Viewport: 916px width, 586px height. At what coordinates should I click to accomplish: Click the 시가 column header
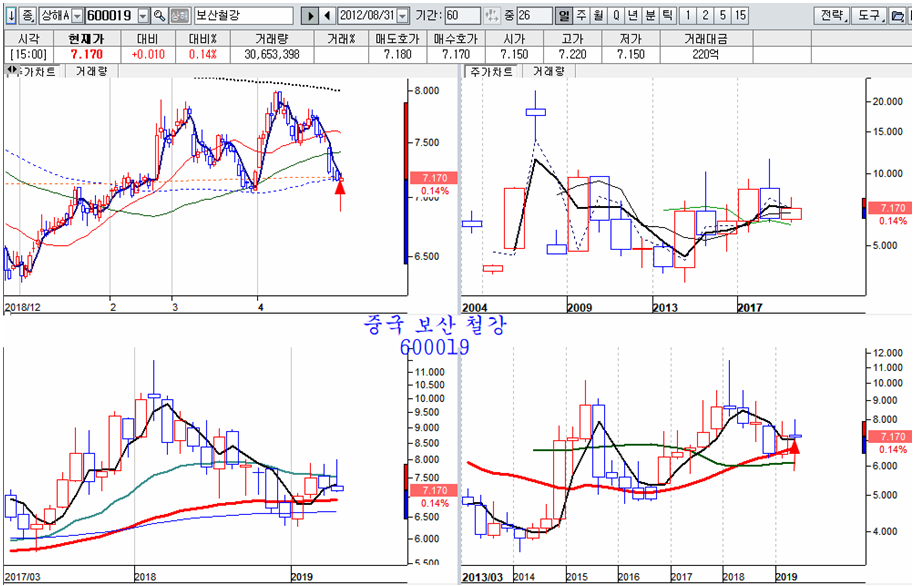click(x=514, y=39)
